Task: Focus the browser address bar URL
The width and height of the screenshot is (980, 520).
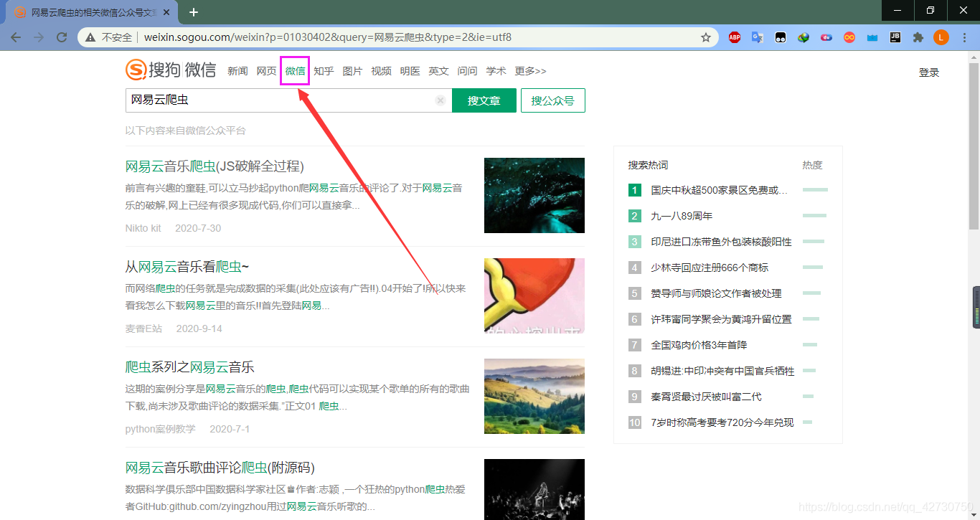Action: pyautogui.click(x=328, y=37)
